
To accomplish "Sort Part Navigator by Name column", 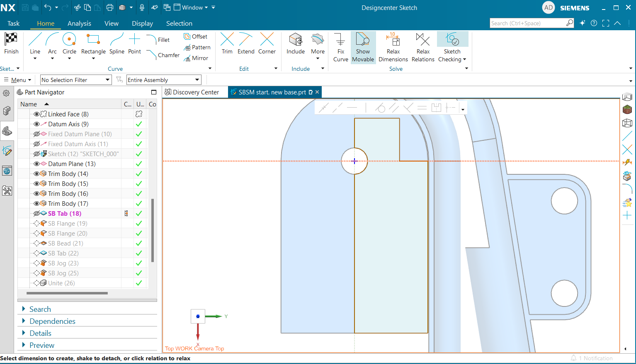I will [29, 104].
